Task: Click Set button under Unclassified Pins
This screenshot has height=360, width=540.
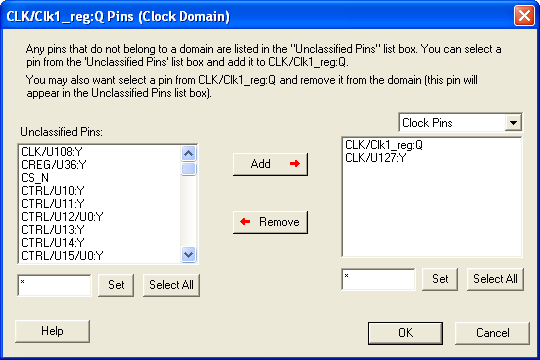Action: click(116, 285)
